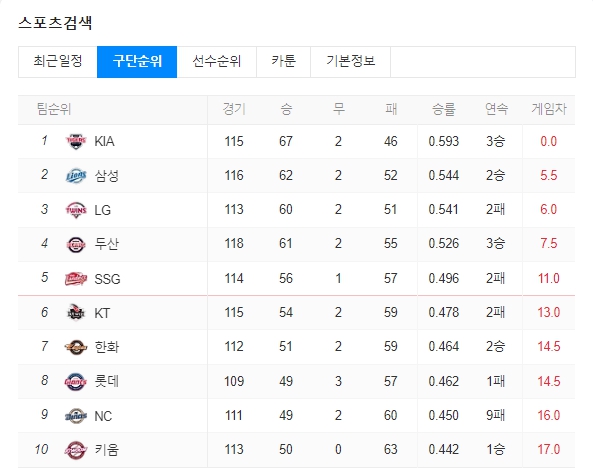Open the 롯데 team name link
593x474 pixels.
(x=107, y=381)
